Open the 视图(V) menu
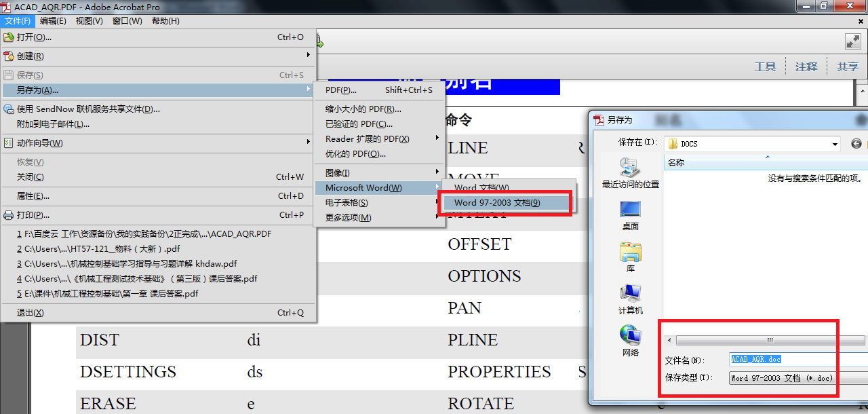 click(x=90, y=21)
